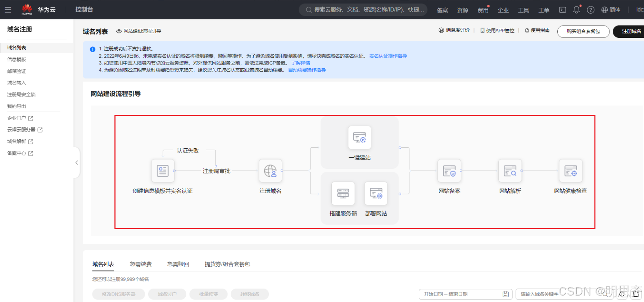Open the hamburger navigation menu
Screen dimensions: 644x302
[x=8, y=10]
